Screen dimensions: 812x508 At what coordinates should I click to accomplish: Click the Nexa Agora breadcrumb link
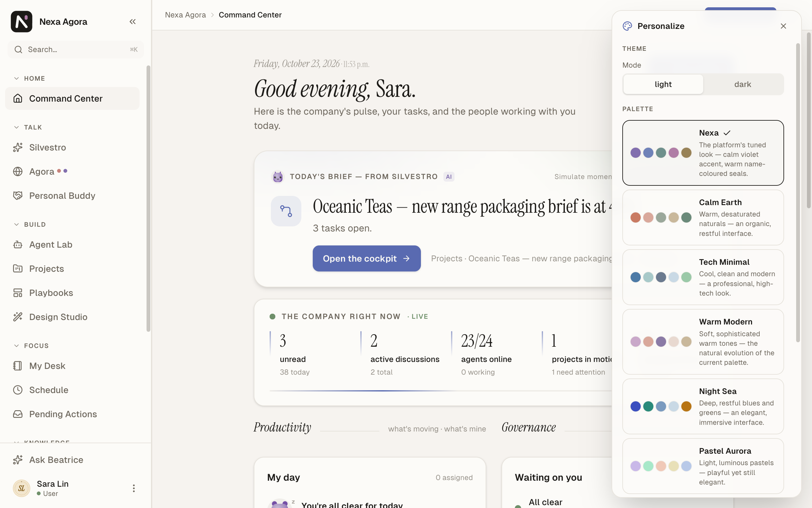186,15
